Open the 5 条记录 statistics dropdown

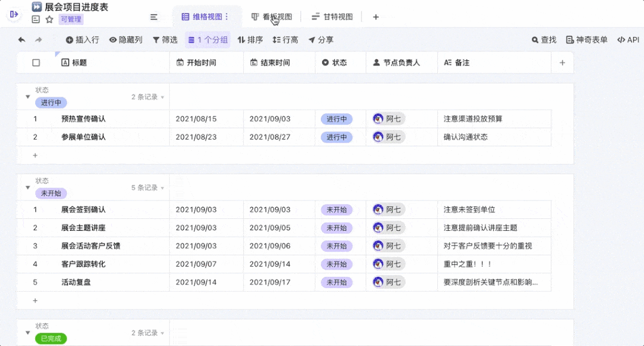pos(148,188)
